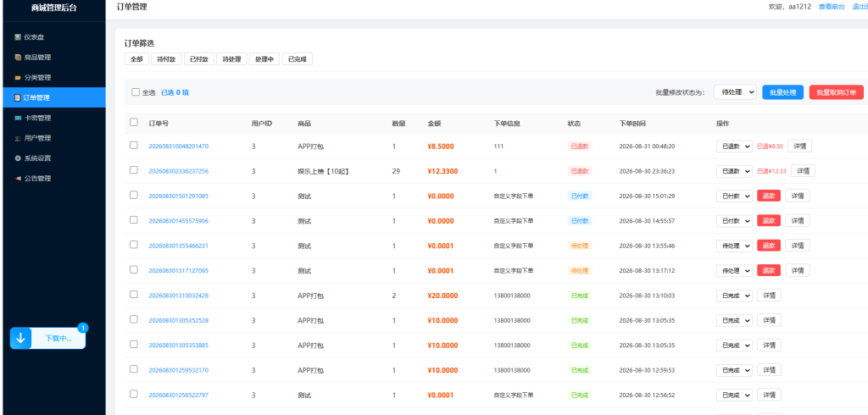Click the 卡密管理 card icon
868x415 pixels.
click(18, 118)
